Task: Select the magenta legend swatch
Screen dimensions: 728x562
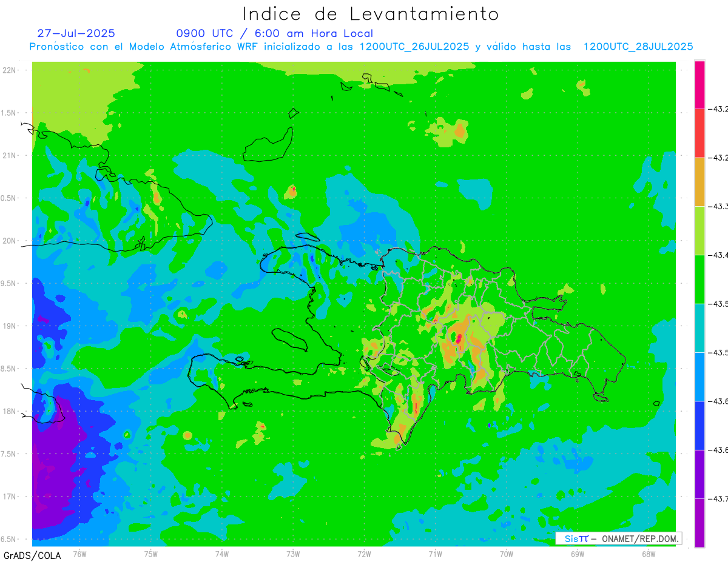Action: pyautogui.click(x=699, y=85)
